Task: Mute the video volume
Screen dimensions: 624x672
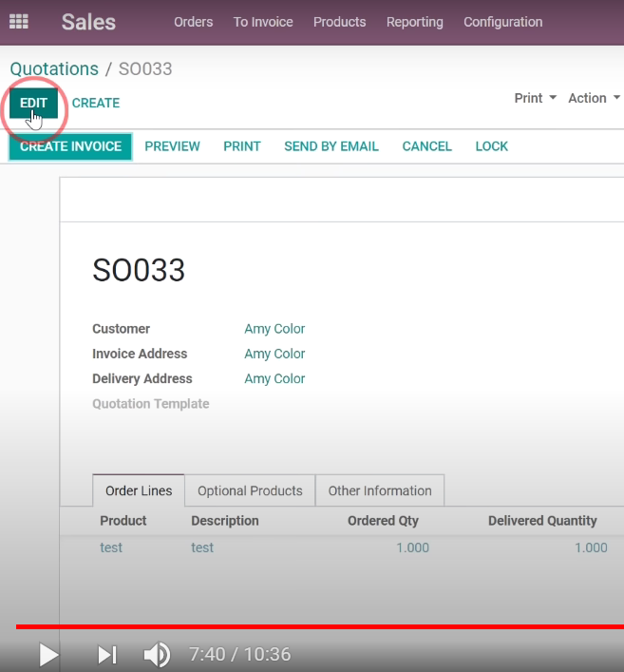Action: coord(157,655)
